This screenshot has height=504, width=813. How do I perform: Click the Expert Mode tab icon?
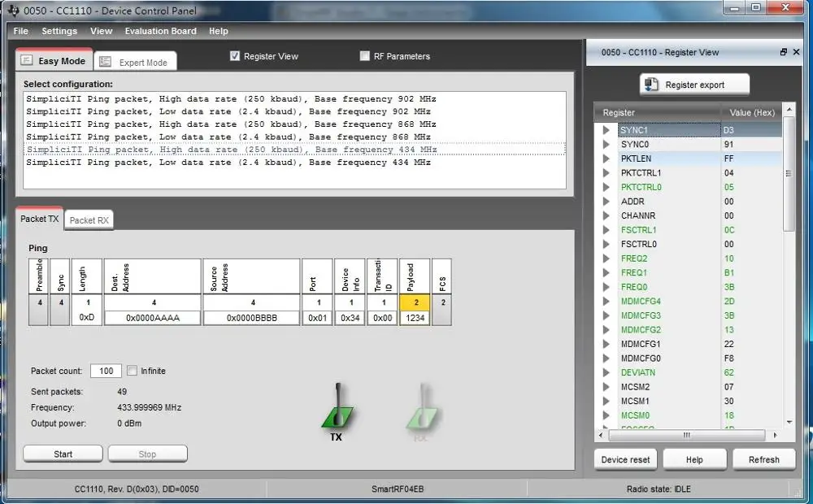pos(105,62)
